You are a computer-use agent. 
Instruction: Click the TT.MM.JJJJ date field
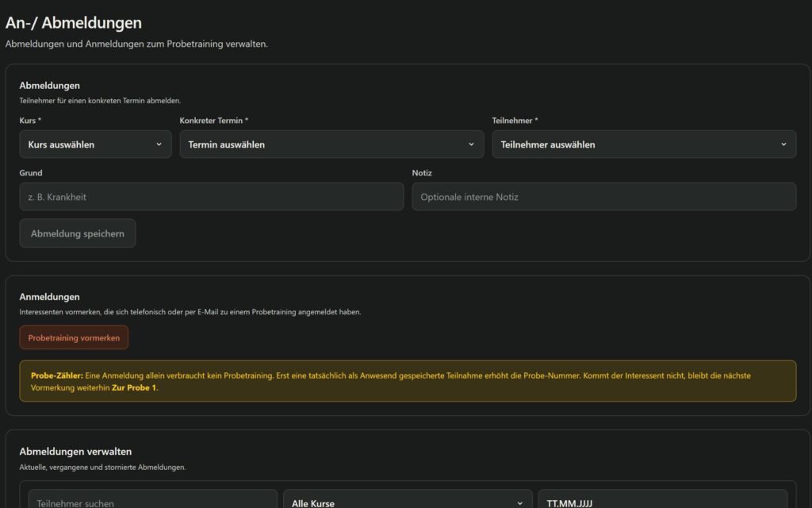pyautogui.click(x=663, y=500)
